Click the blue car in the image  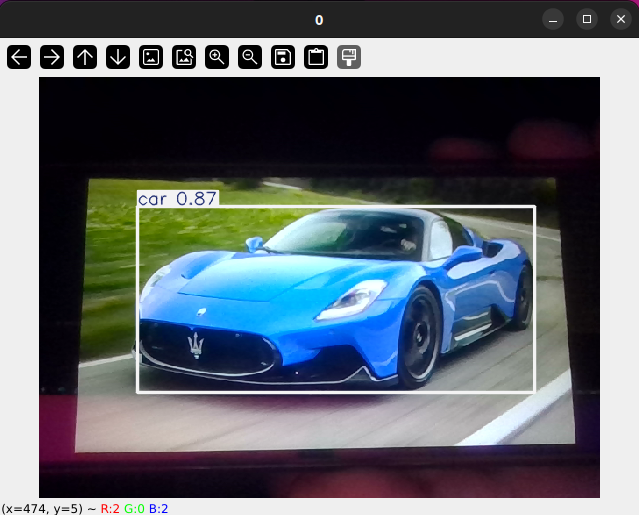(334, 299)
